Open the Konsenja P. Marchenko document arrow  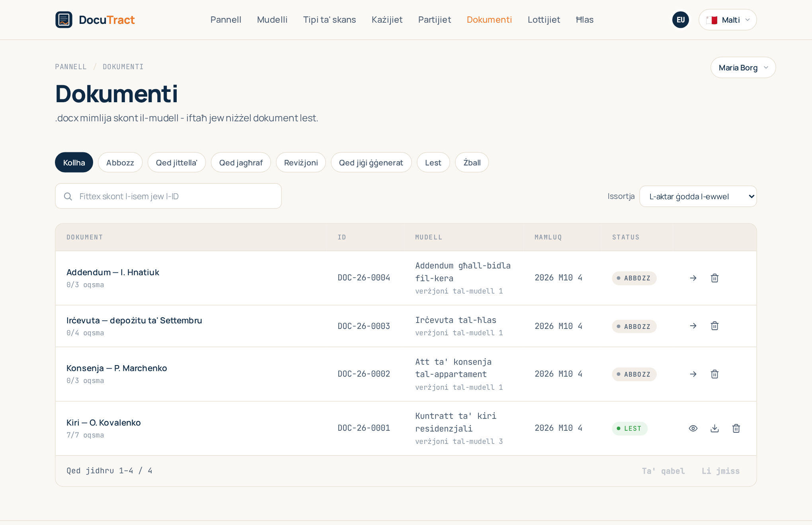[x=693, y=374]
